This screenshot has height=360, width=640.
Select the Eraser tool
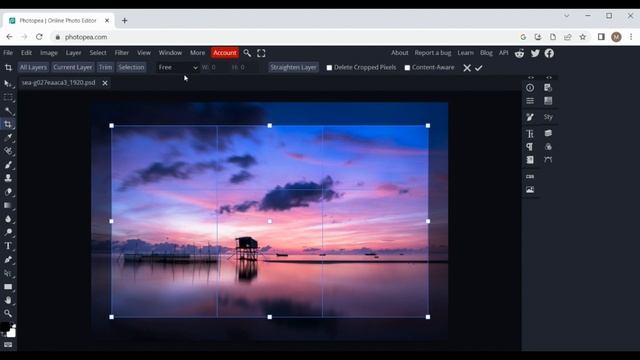tap(8, 191)
